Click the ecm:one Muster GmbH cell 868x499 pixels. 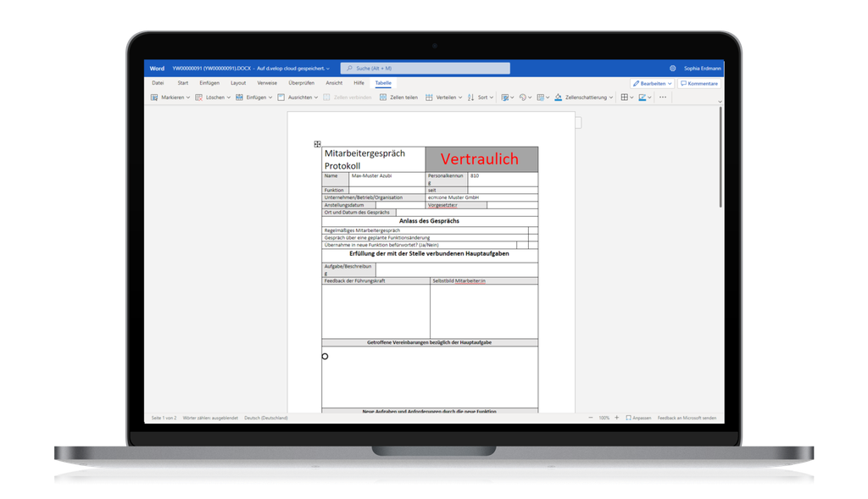[x=481, y=197]
